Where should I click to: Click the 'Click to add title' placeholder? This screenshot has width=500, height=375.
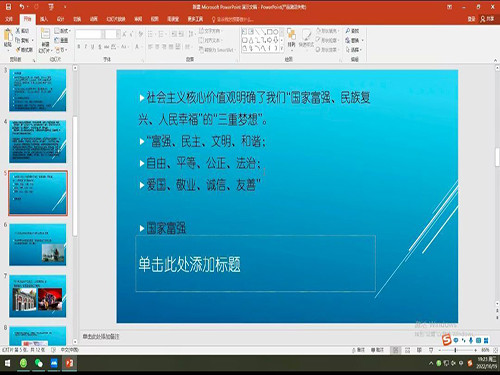click(255, 264)
